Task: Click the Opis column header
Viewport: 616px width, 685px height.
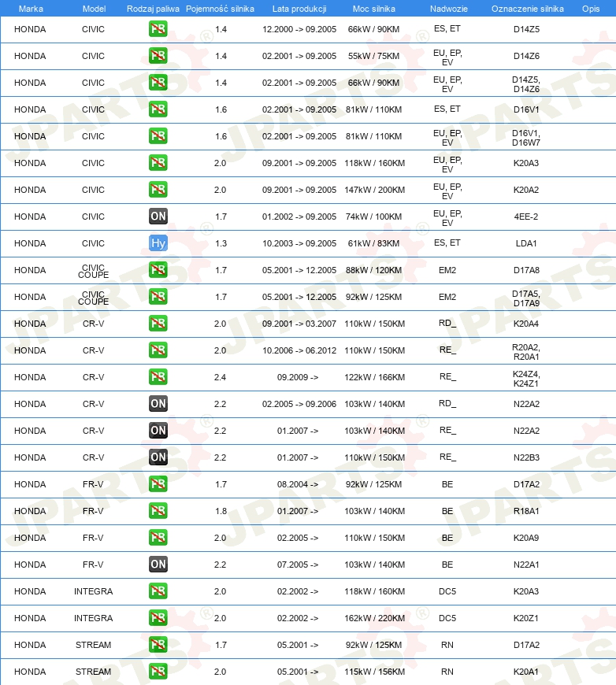Action: point(591,9)
